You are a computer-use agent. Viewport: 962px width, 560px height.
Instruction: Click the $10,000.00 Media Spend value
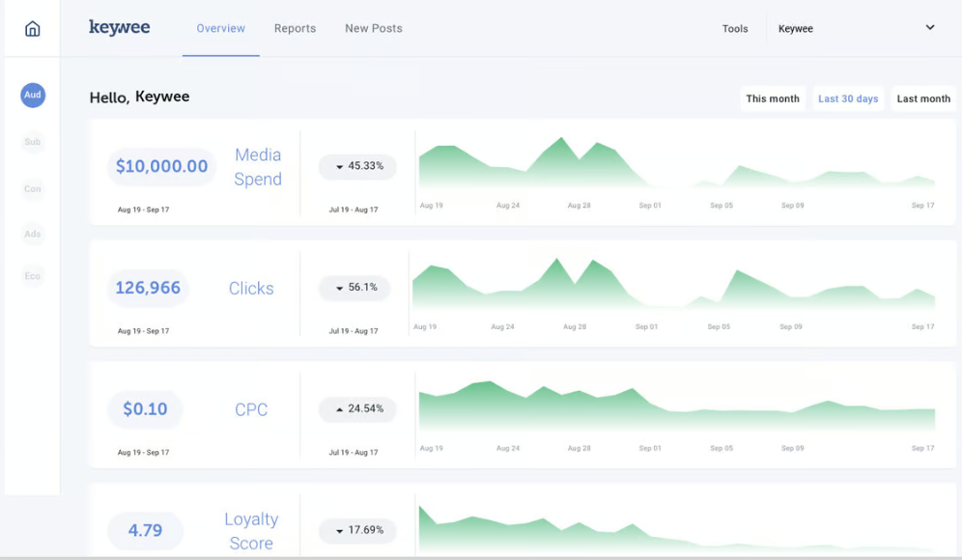162,166
